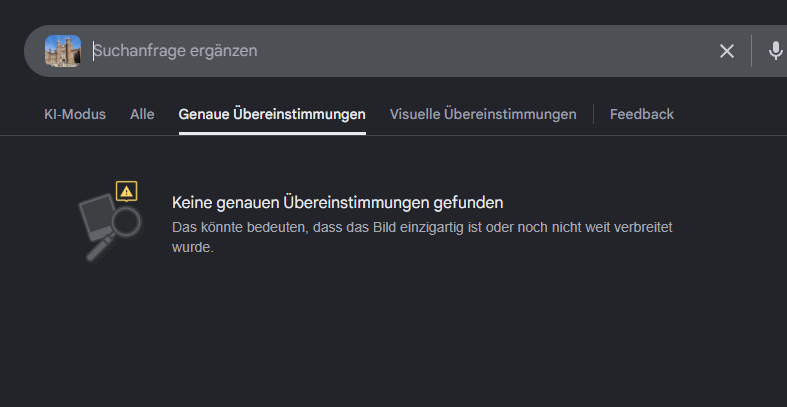Clear the search with the X icon
The image size is (787, 407).
click(727, 51)
